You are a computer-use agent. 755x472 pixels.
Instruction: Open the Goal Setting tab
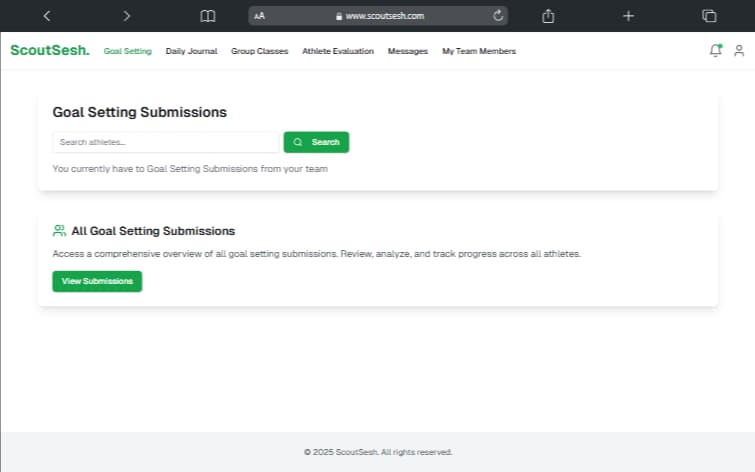click(128, 51)
